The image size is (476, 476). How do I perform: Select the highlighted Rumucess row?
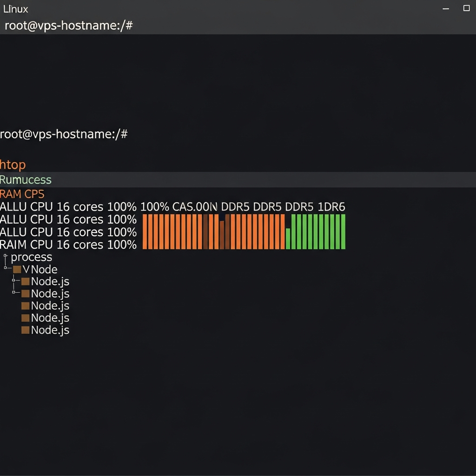tap(26, 180)
